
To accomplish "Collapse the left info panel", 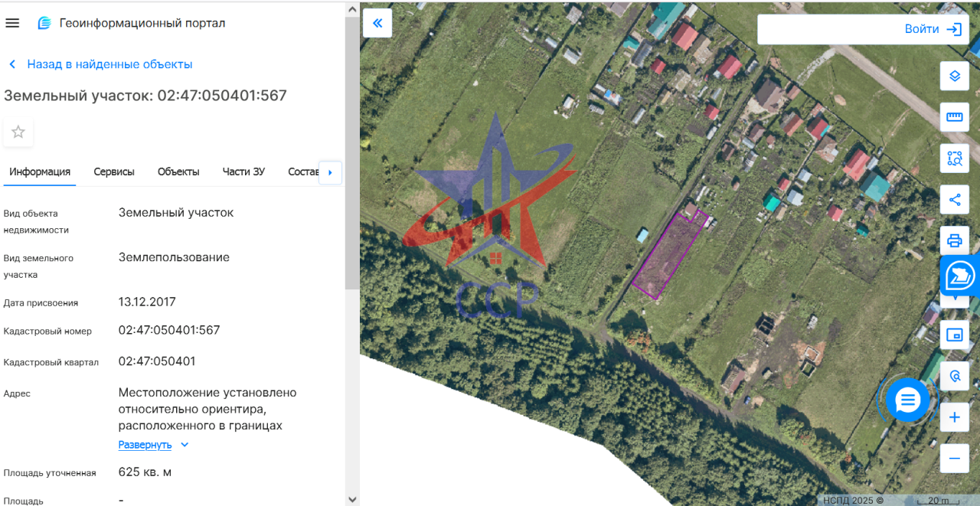I will click(x=377, y=23).
